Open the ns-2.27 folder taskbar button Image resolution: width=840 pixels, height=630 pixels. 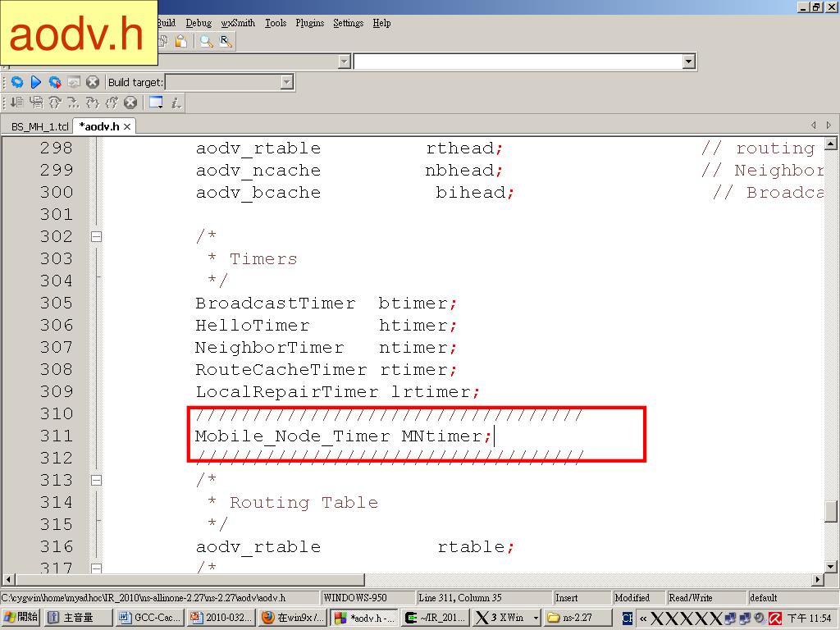(x=577, y=618)
